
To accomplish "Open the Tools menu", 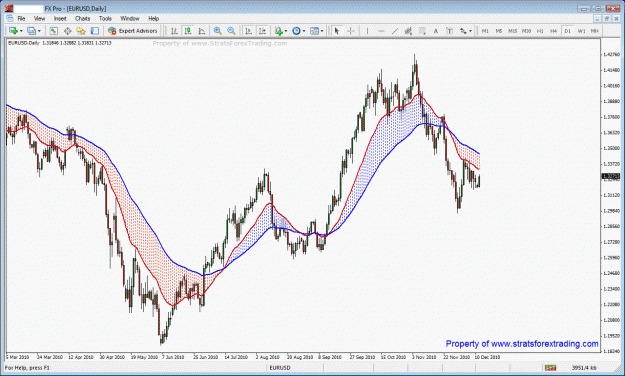I will click(x=105, y=18).
